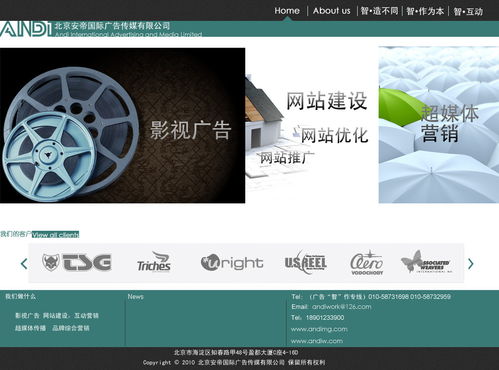Open the www.andimg.com link
The width and height of the screenshot is (499, 370).
point(319,329)
